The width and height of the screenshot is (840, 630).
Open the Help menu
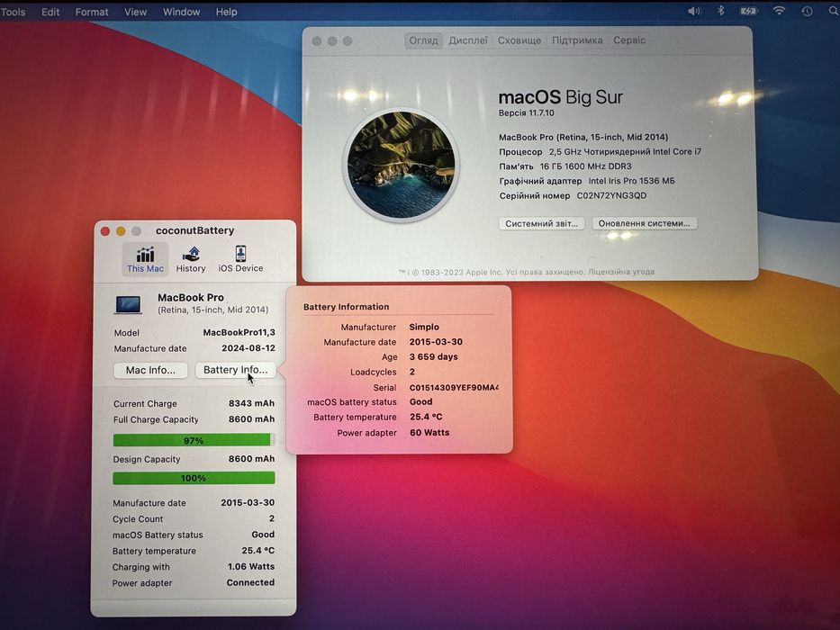click(x=226, y=12)
